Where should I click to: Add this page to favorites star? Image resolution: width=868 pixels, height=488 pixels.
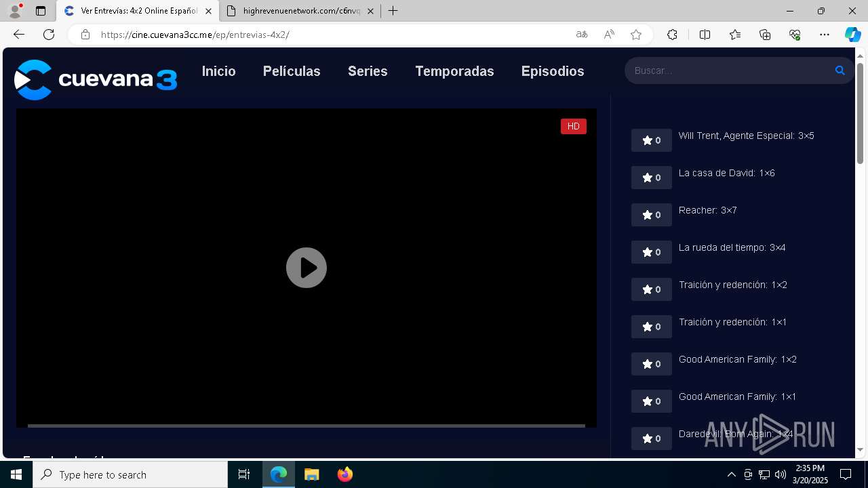click(636, 35)
